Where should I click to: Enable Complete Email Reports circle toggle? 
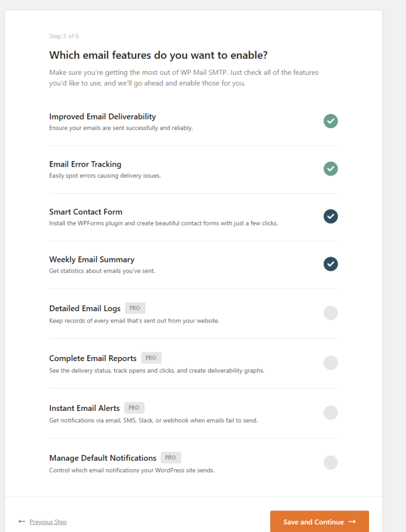click(x=331, y=363)
